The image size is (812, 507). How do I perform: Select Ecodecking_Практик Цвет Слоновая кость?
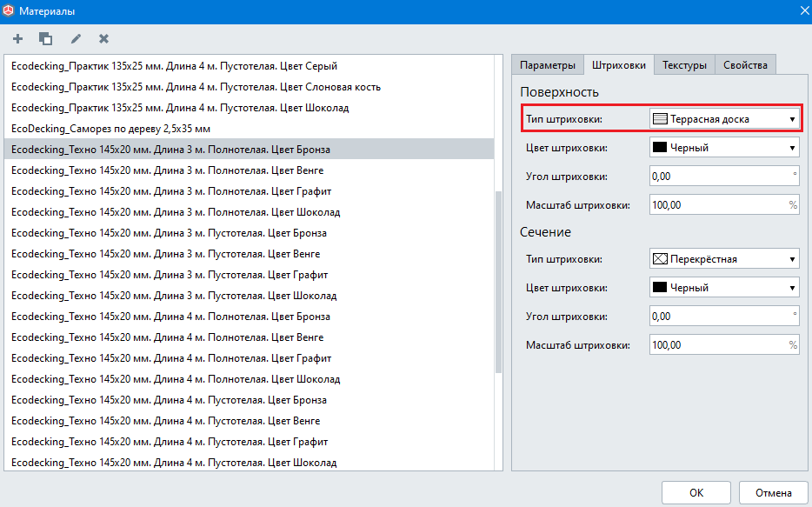click(250, 87)
